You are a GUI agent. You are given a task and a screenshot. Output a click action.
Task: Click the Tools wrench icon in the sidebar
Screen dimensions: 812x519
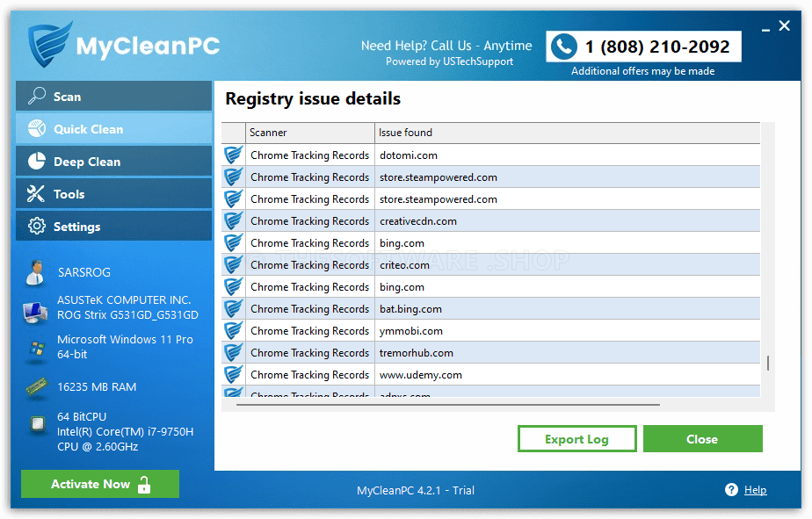coord(36,193)
